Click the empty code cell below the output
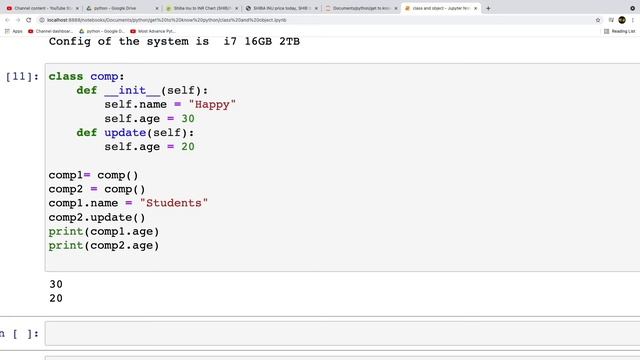The image size is (640, 360). point(342,333)
